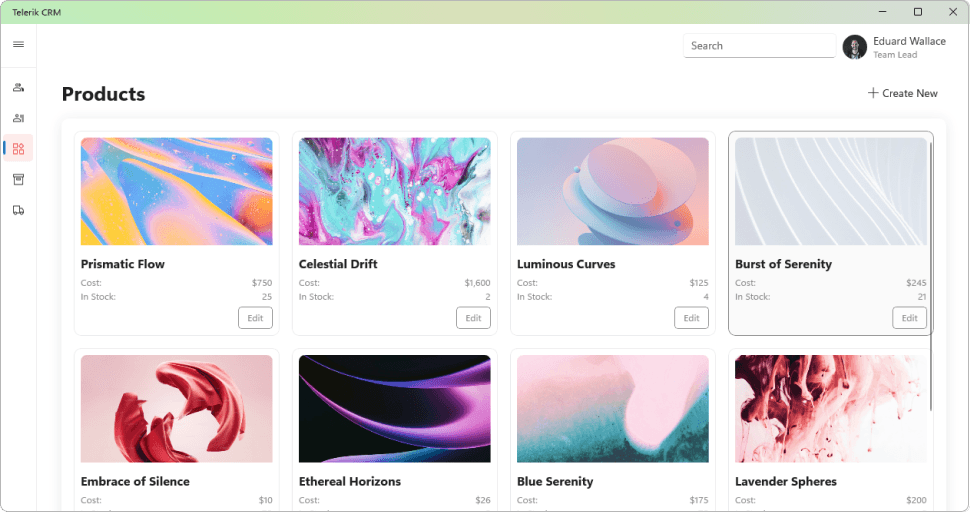The width and height of the screenshot is (970, 512).
Task: Open the employees sidebar icon
Action: point(19,118)
